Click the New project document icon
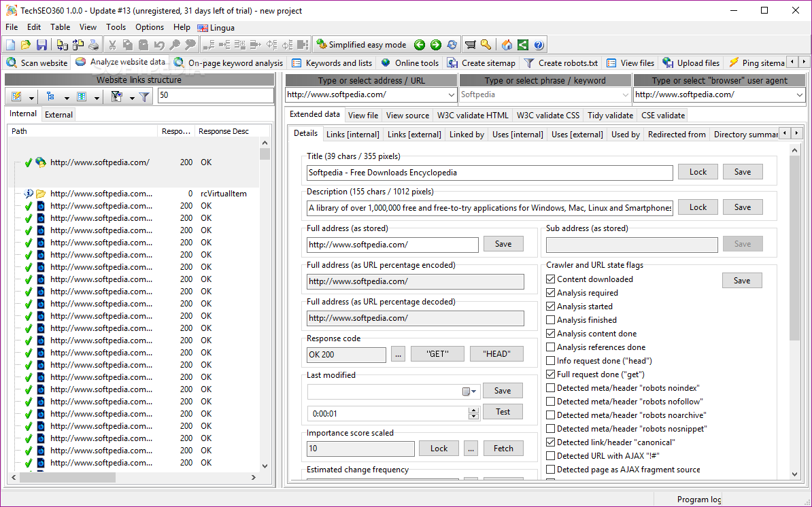This screenshot has width=812, height=507. tap(10, 45)
